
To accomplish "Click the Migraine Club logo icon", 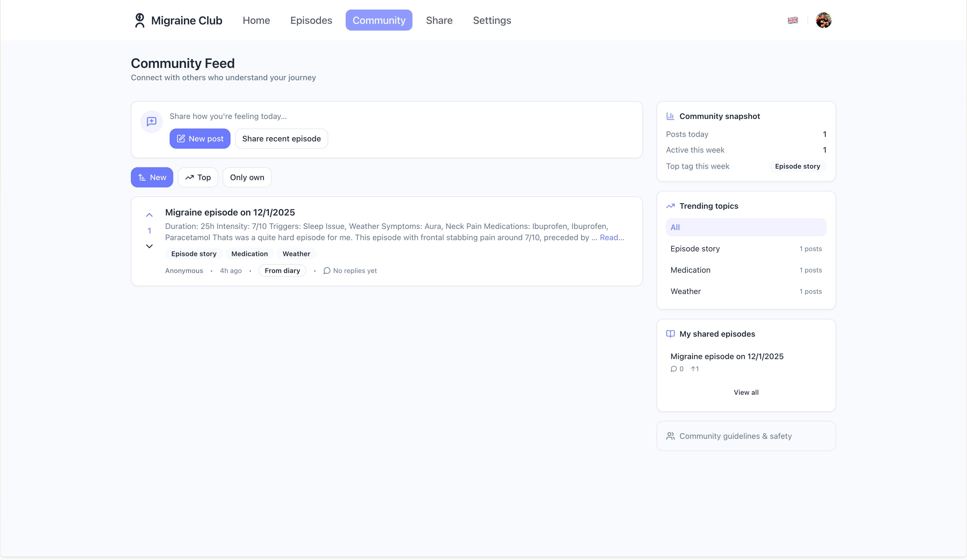I will [140, 20].
